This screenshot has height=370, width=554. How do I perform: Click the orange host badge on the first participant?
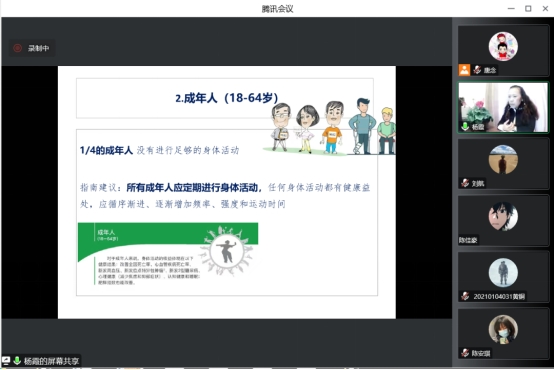pos(464,70)
